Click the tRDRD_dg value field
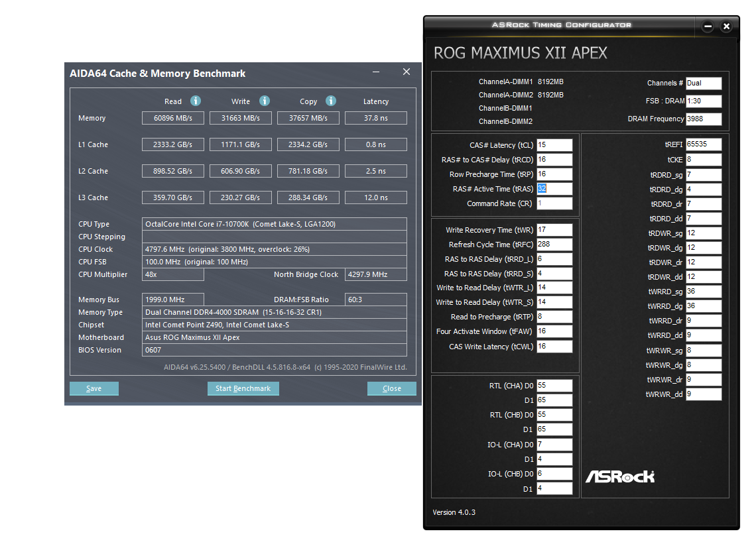The image size is (756, 552). 704,190
